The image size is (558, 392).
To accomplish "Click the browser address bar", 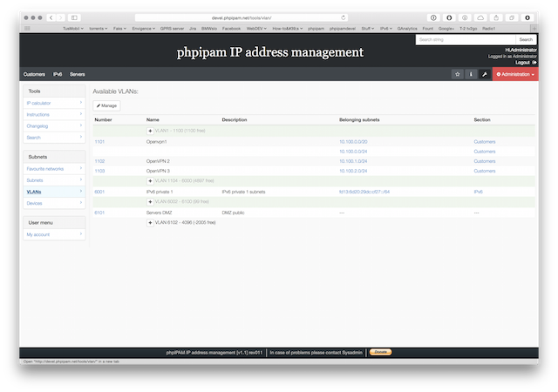I will (x=242, y=17).
